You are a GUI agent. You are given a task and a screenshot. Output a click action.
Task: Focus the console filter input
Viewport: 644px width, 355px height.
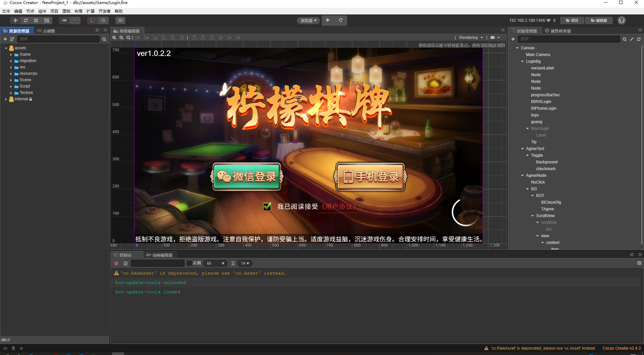click(x=158, y=263)
